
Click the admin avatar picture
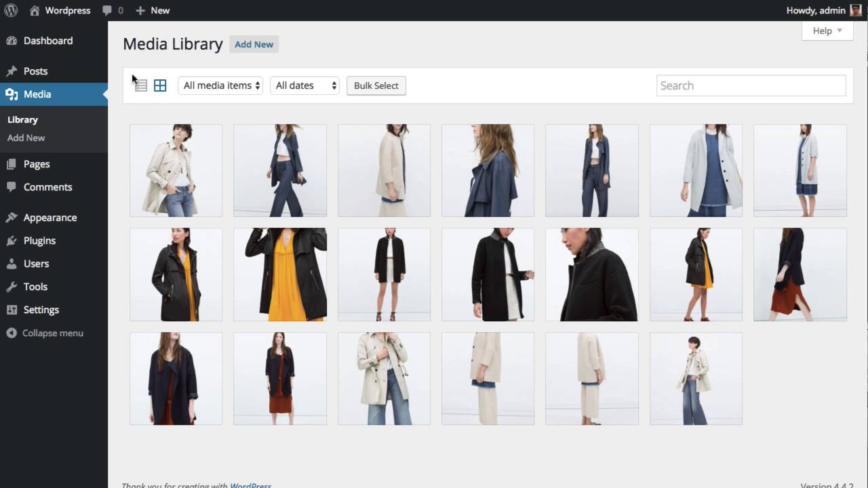pyautogui.click(x=856, y=10)
